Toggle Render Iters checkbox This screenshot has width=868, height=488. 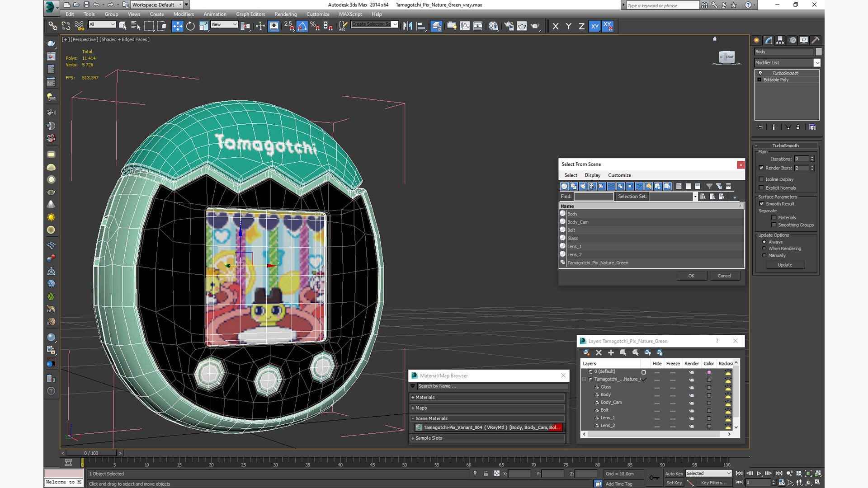pos(761,168)
